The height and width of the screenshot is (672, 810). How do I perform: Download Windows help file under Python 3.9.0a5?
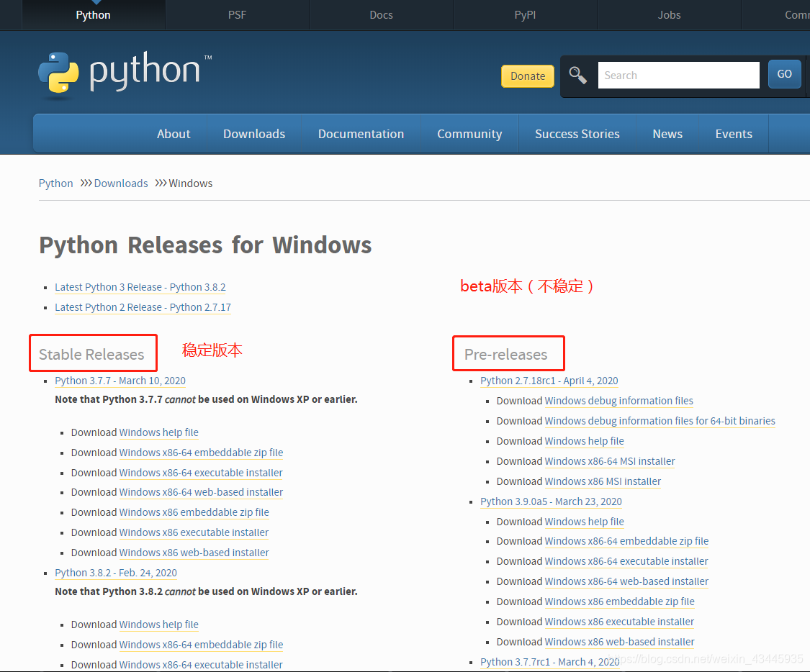(x=584, y=522)
